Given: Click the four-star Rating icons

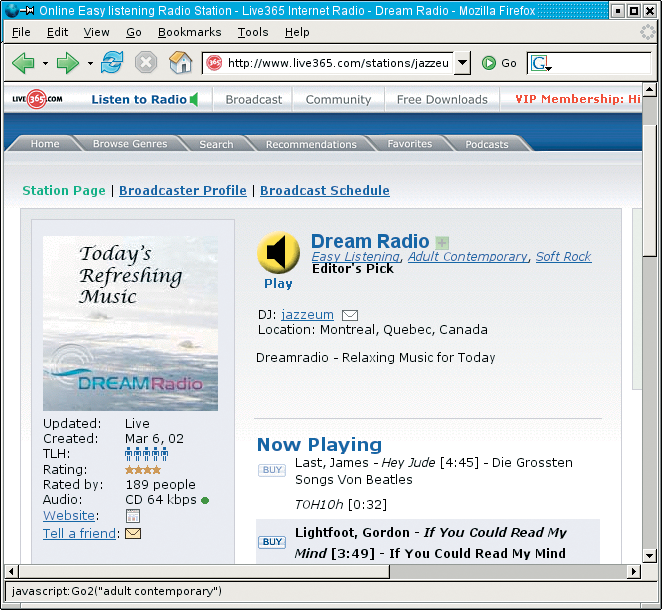Looking at the screenshot, I should pos(143,470).
